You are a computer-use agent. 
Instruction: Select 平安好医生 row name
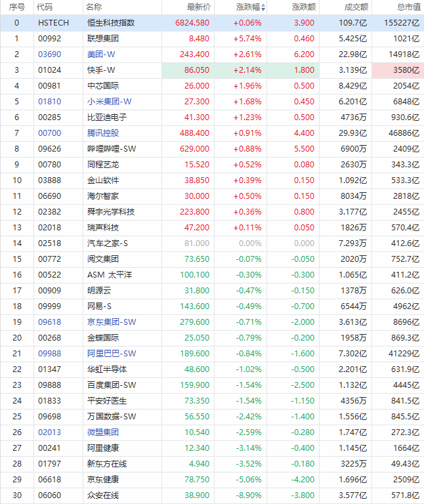pos(107,401)
